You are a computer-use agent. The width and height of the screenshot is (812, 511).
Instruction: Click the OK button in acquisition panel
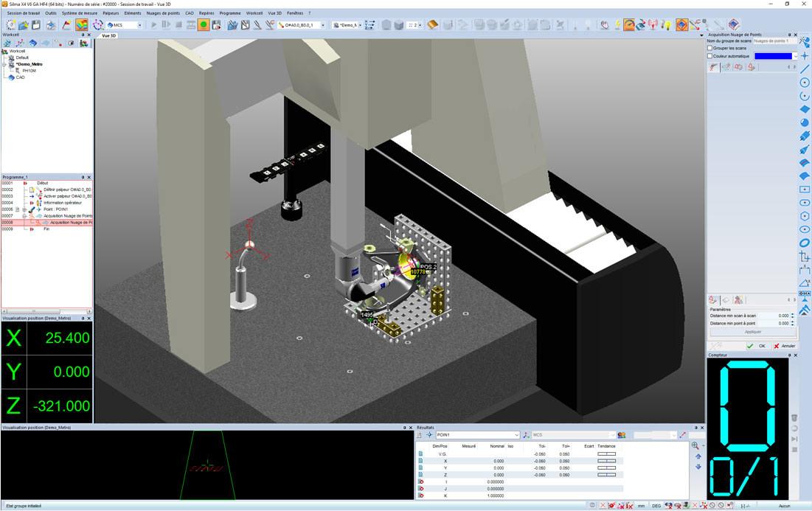757,346
